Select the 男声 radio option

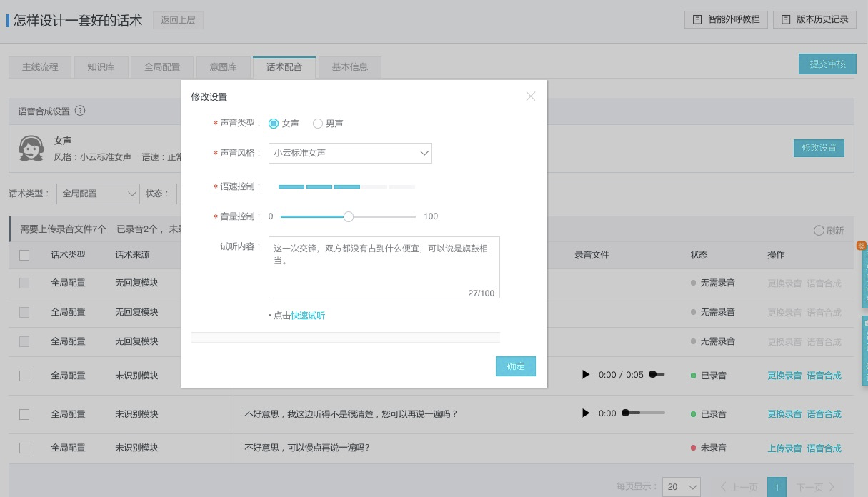pos(318,124)
